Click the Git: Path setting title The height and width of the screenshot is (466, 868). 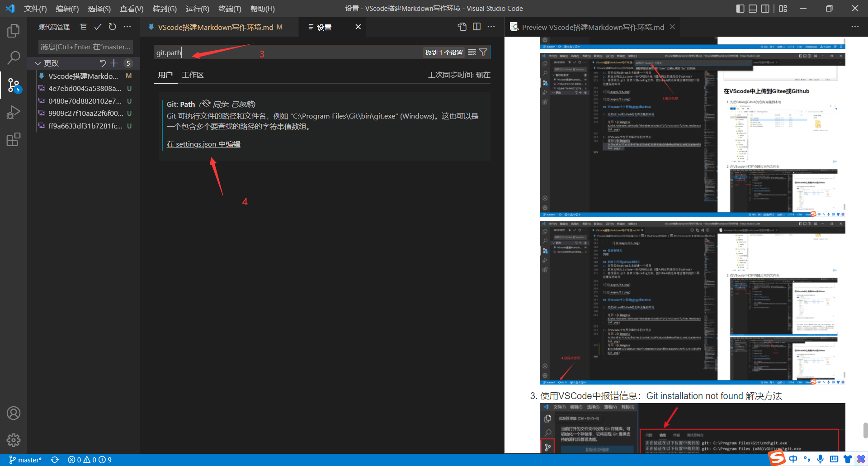point(181,104)
